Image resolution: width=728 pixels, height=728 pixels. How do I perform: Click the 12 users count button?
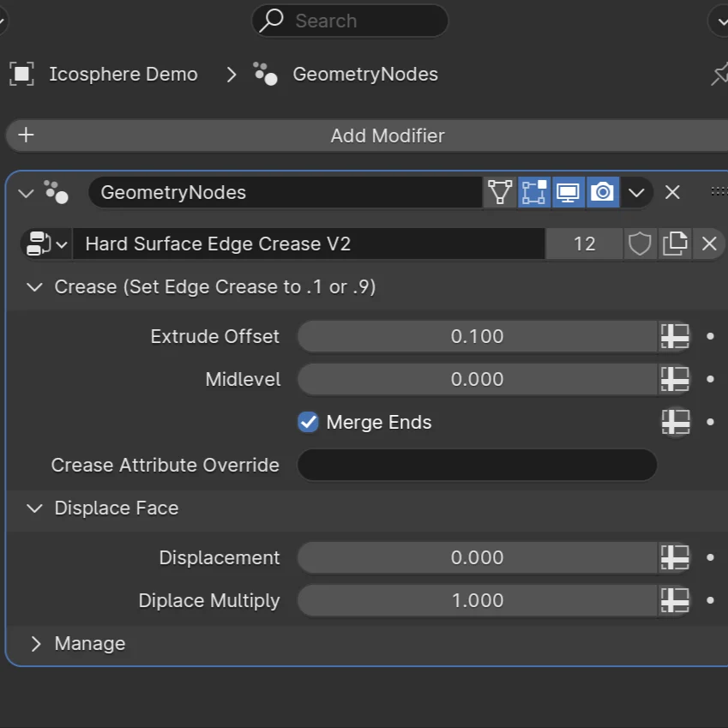(x=584, y=244)
